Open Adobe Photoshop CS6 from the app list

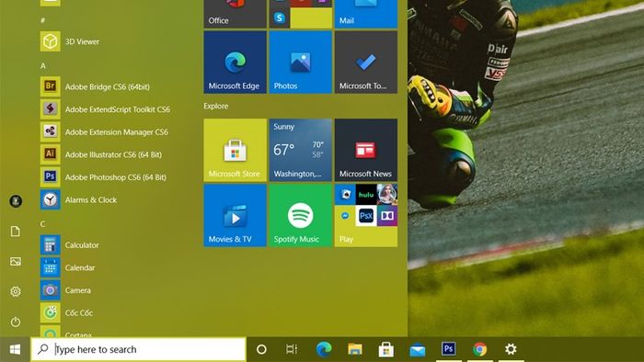pos(105,177)
